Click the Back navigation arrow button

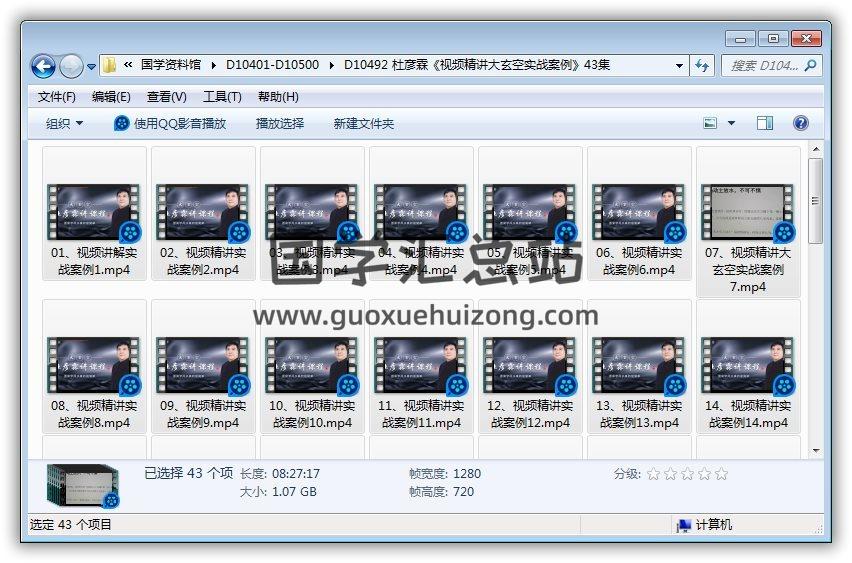(43, 66)
